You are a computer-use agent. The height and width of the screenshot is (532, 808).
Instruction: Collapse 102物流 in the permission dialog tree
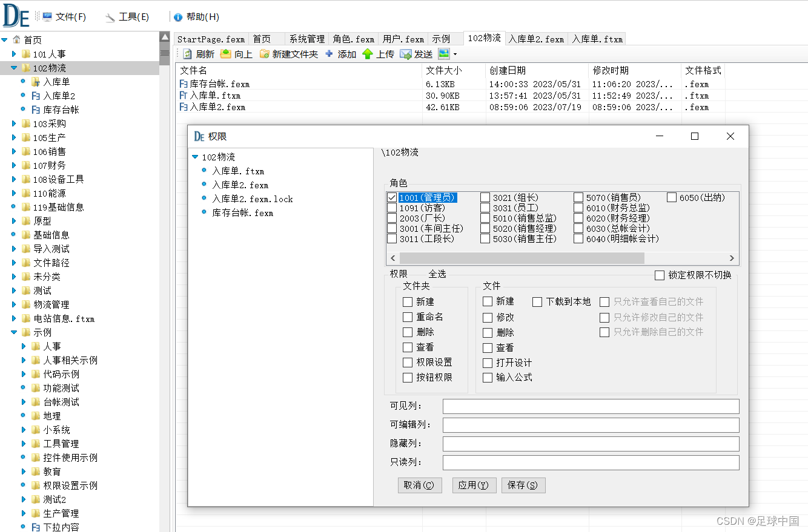[196, 157]
